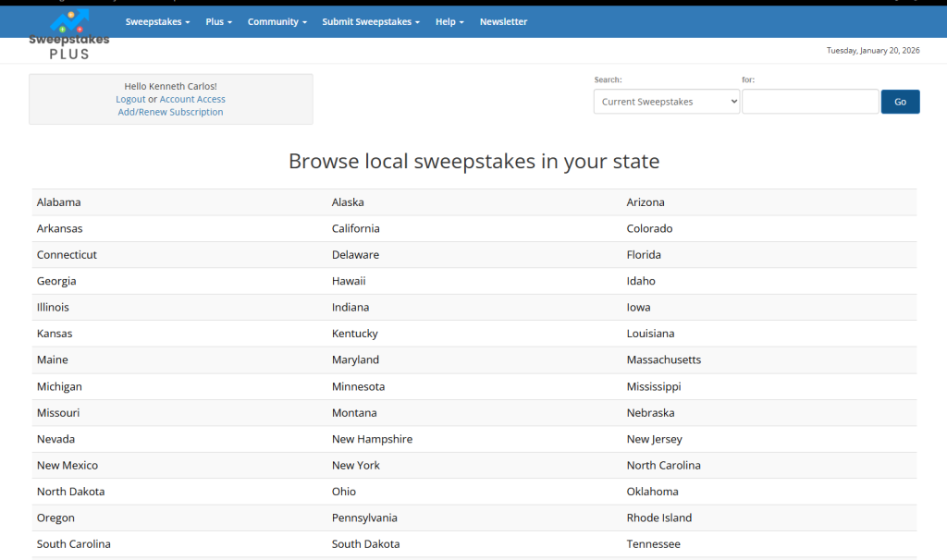
Task: Select Tennessee from the state list
Action: (x=653, y=543)
